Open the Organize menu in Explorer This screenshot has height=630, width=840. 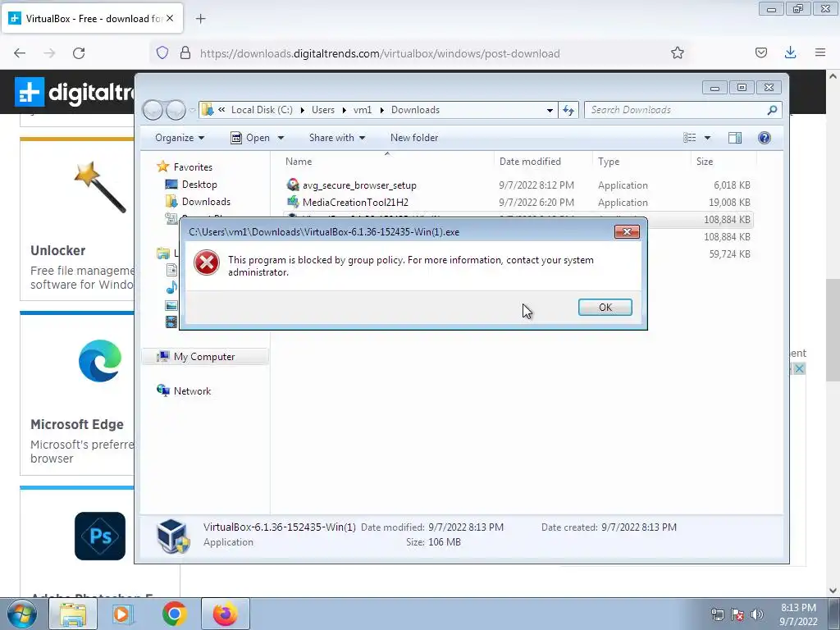click(180, 138)
